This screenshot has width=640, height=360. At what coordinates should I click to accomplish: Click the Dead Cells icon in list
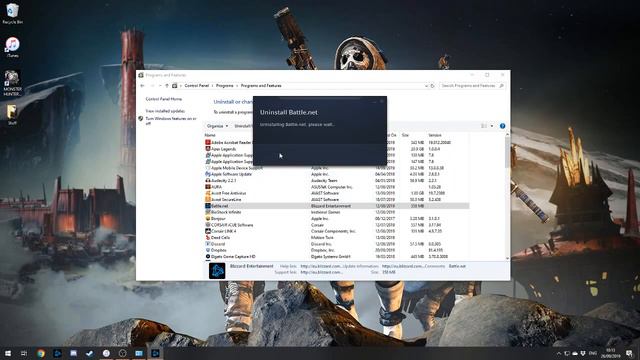pyautogui.click(x=208, y=238)
